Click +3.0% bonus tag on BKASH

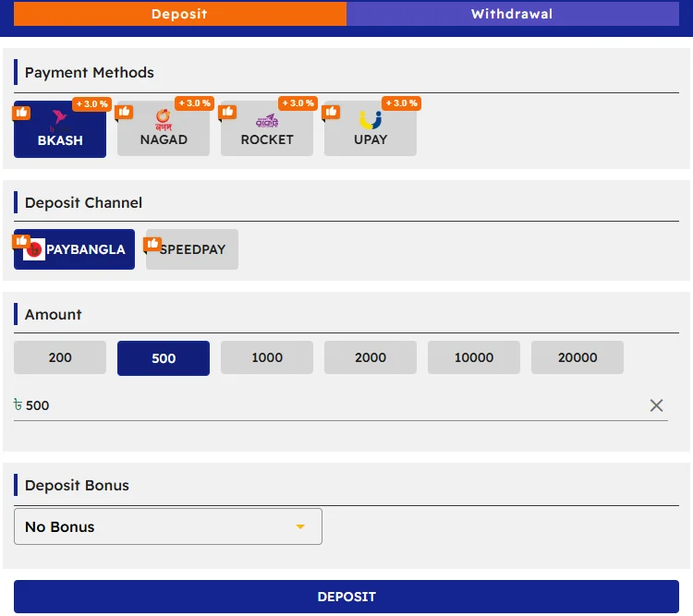click(x=91, y=103)
